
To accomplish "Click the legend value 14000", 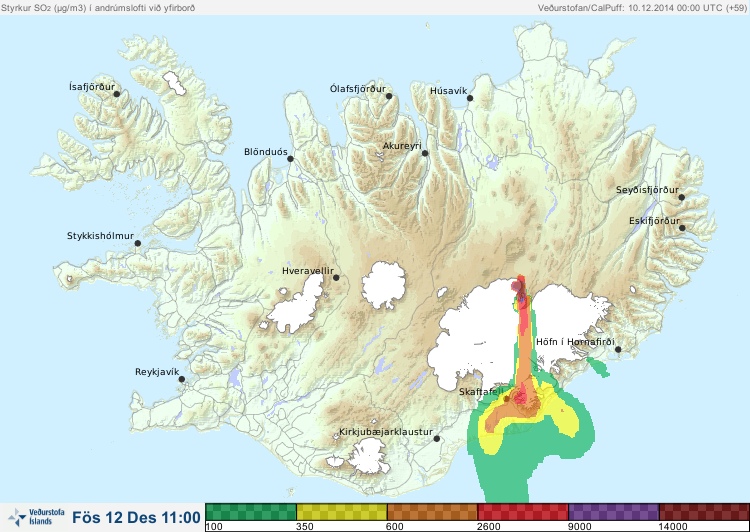I will (x=673, y=527).
